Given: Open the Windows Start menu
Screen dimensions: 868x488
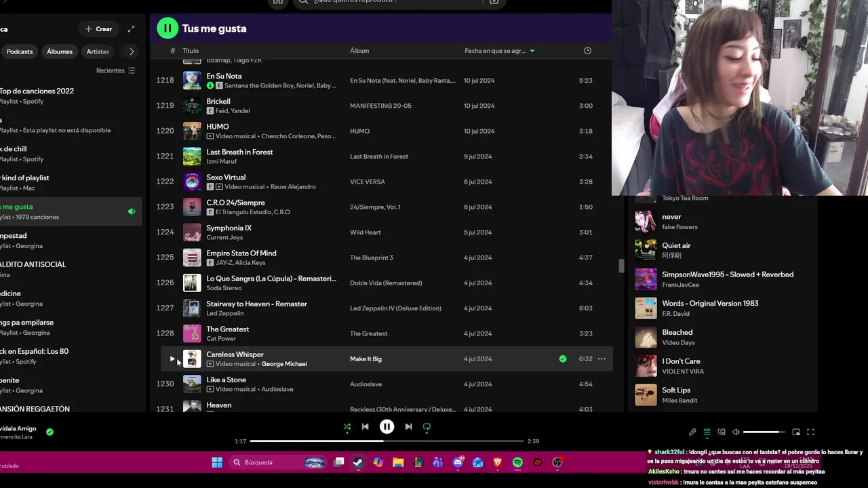Looking at the screenshot, I should coord(217,462).
